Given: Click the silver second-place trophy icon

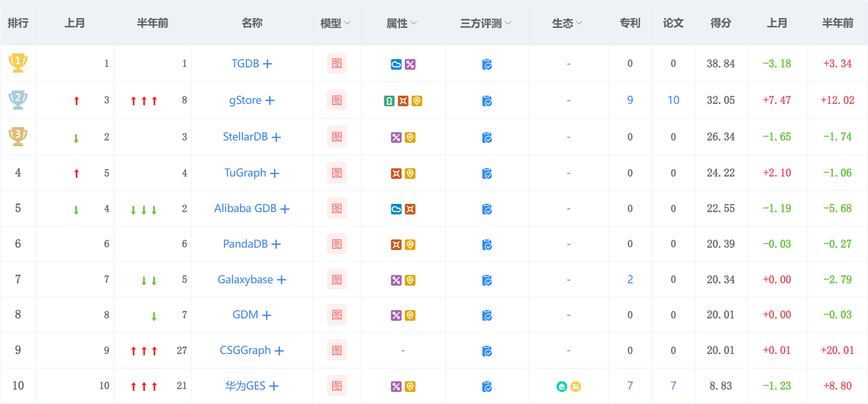Looking at the screenshot, I should pos(18,100).
